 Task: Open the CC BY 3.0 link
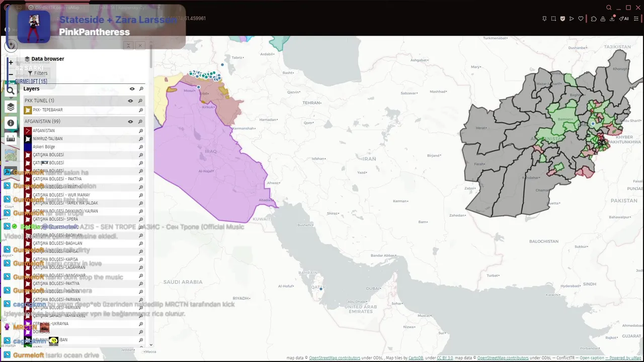tap(445, 358)
